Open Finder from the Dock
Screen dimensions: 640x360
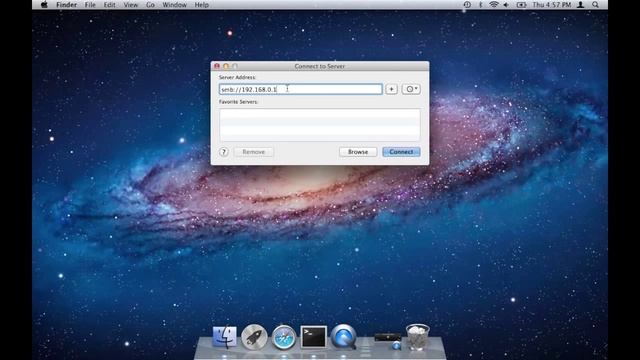224,337
